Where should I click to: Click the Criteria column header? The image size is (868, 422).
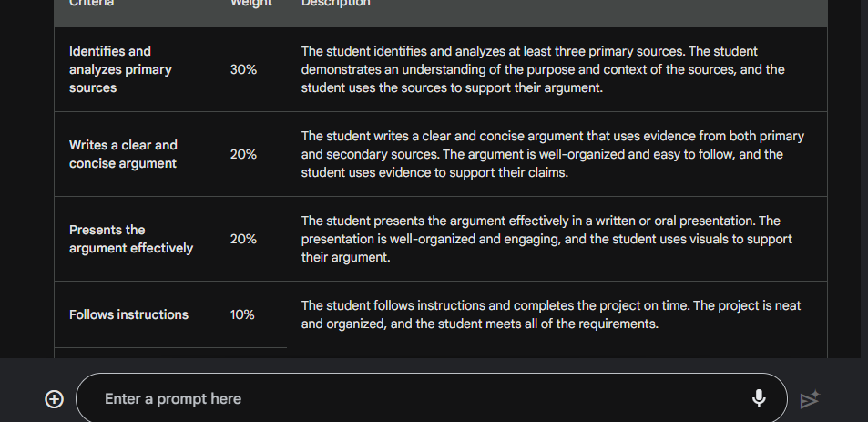91,3
